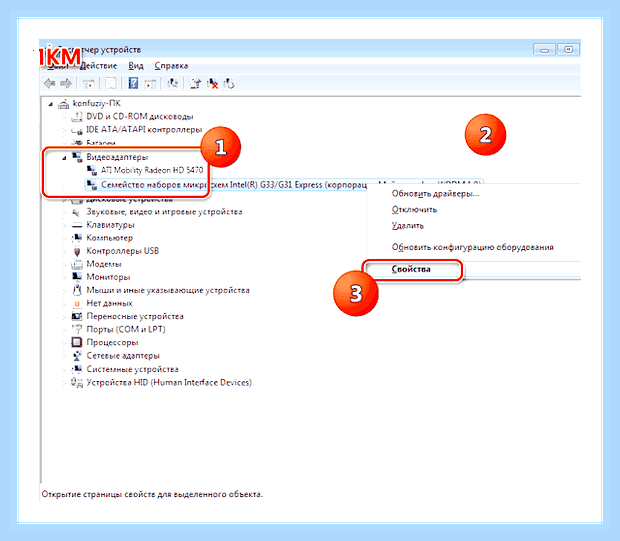Minimize the Device Manager window

pyautogui.click(x=544, y=50)
